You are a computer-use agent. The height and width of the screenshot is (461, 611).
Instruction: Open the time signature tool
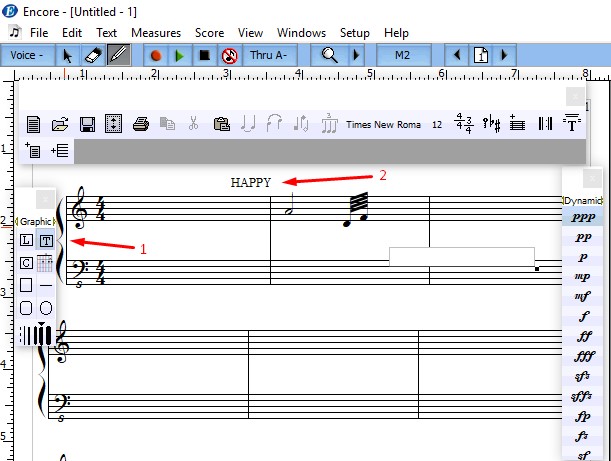click(x=464, y=124)
